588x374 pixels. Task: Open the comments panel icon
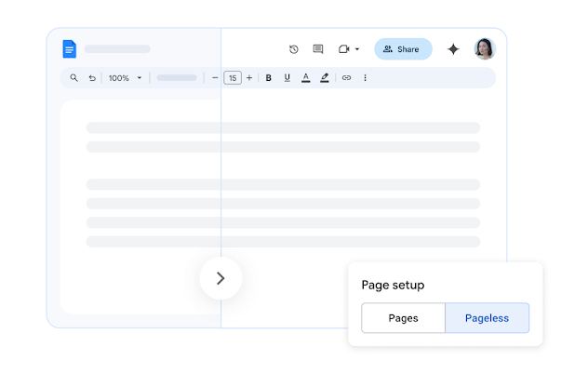pyautogui.click(x=318, y=49)
